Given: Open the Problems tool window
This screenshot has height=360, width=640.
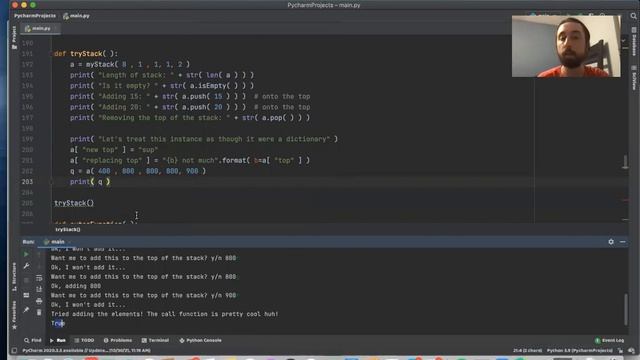Looking at the screenshot, I should 118,340.
